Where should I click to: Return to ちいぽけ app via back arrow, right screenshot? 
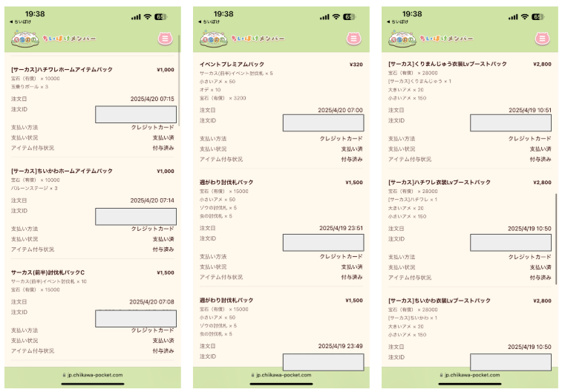(397, 22)
